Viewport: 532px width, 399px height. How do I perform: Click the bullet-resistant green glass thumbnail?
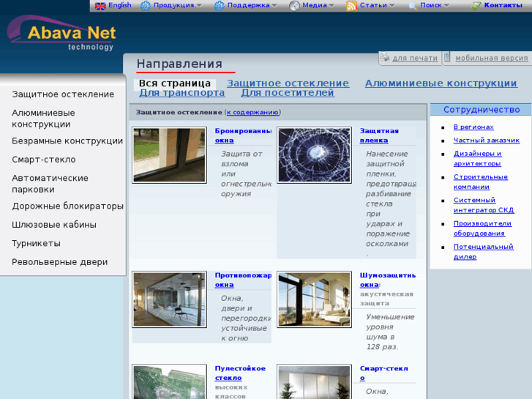pyautogui.click(x=169, y=382)
